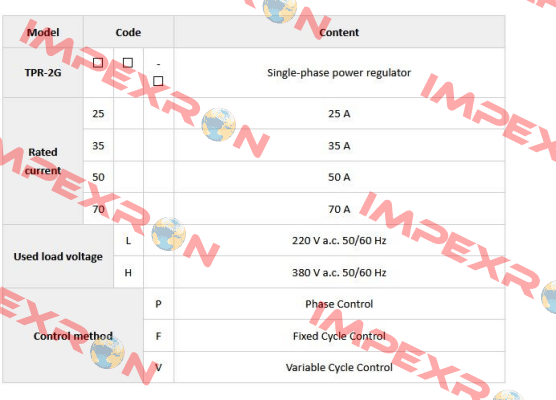Click the globe icon by Control method
This screenshot has width=556, height=400.
pos(107,352)
